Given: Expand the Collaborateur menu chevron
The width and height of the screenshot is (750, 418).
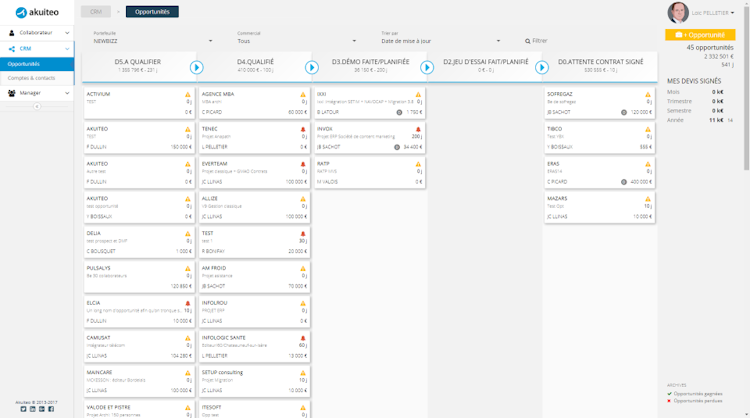Looking at the screenshot, I should click(x=67, y=33).
